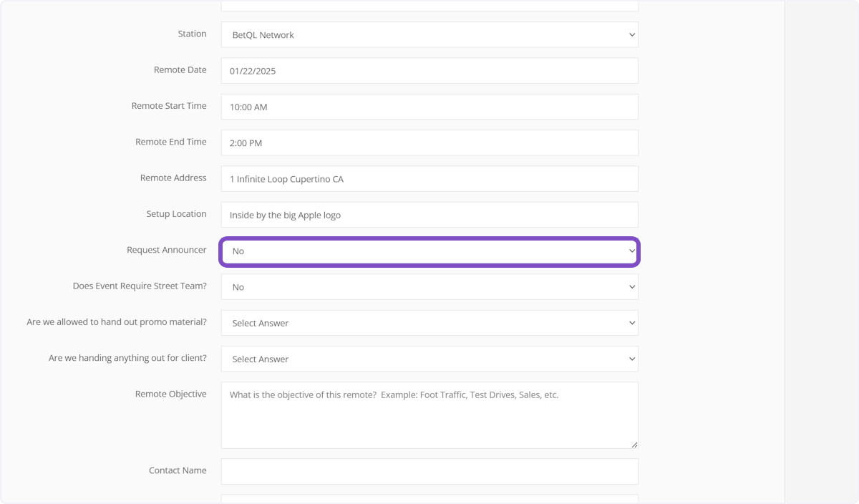Viewport: 859px width, 504px height.
Task: Click the 'Remote Address' label text
Action: tap(173, 178)
